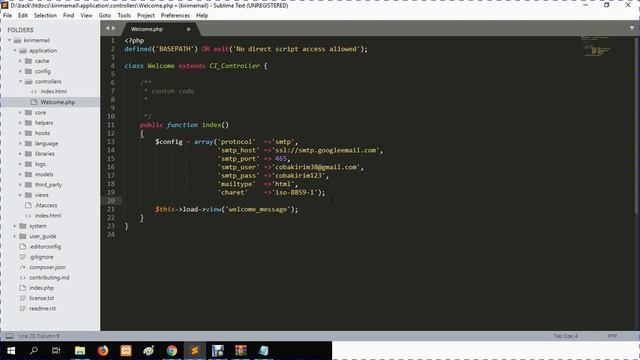
Task: Expand the cache folder
Action: click(x=20, y=61)
